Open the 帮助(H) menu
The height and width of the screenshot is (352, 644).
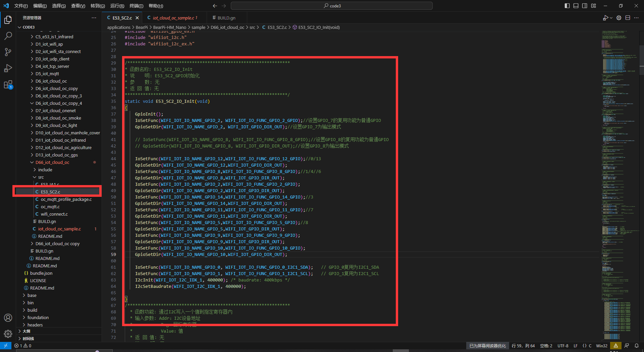point(156,6)
